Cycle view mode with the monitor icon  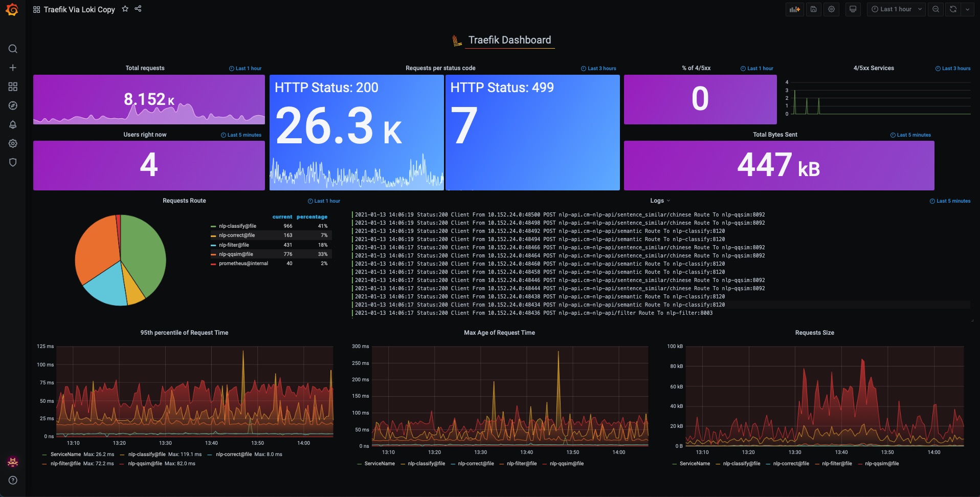[853, 9]
